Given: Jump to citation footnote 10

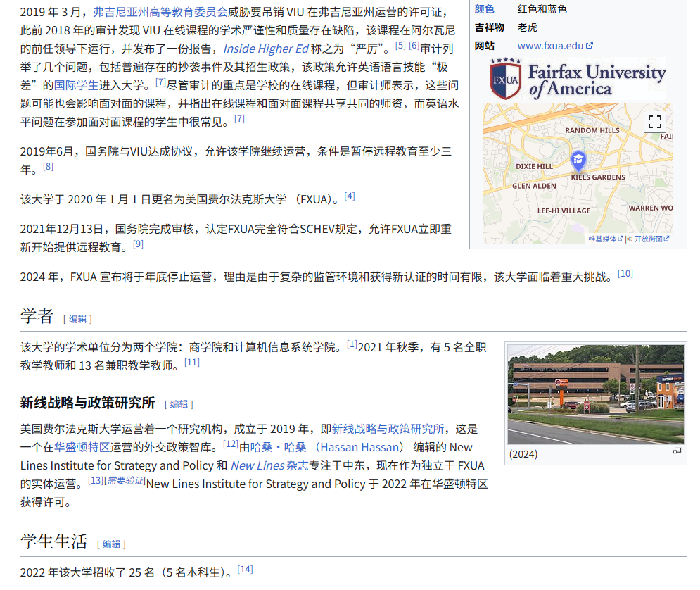Looking at the screenshot, I should pos(625,274).
